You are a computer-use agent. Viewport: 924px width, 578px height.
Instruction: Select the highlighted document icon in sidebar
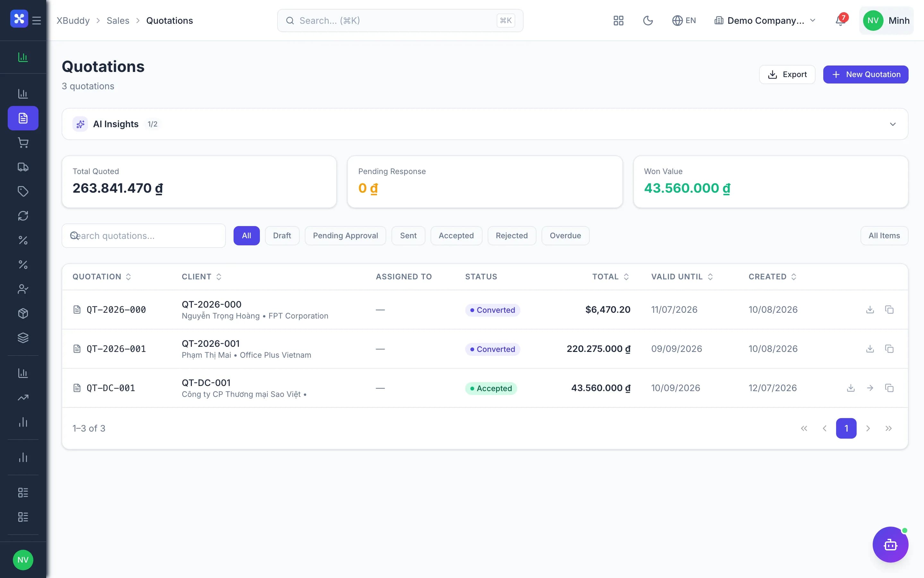(23, 118)
